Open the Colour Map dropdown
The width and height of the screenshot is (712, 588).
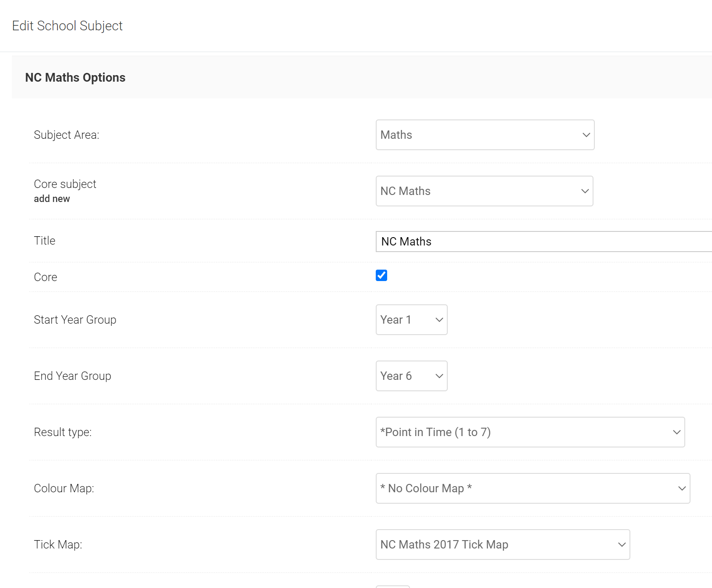point(532,488)
